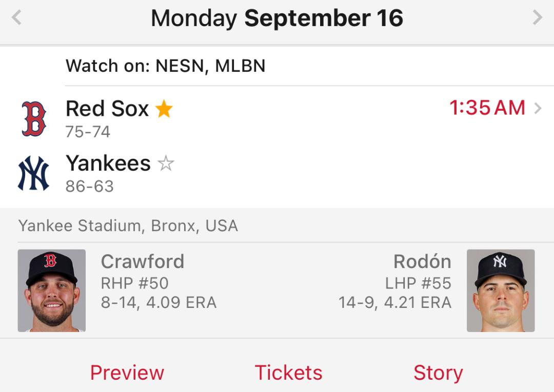Image resolution: width=554 pixels, height=392 pixels.
Task: Unfavorite the Red Sox gold star
Action: pos(164,109)
